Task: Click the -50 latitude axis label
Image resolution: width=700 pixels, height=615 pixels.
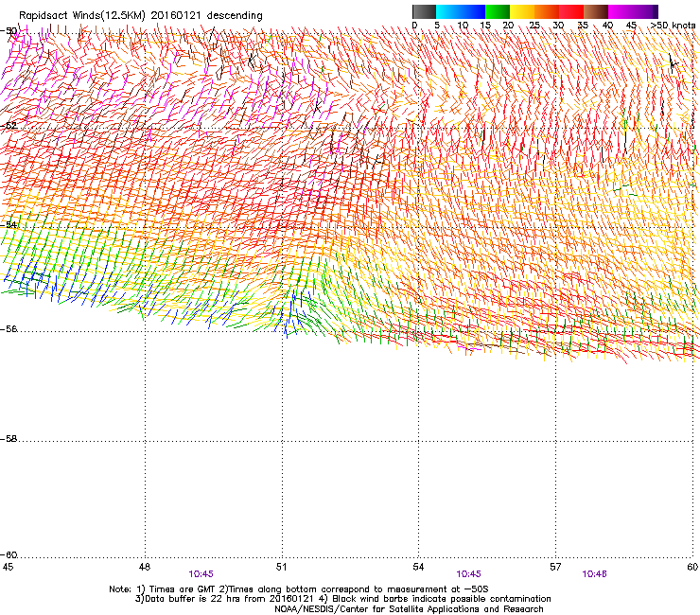Action: 9,31
